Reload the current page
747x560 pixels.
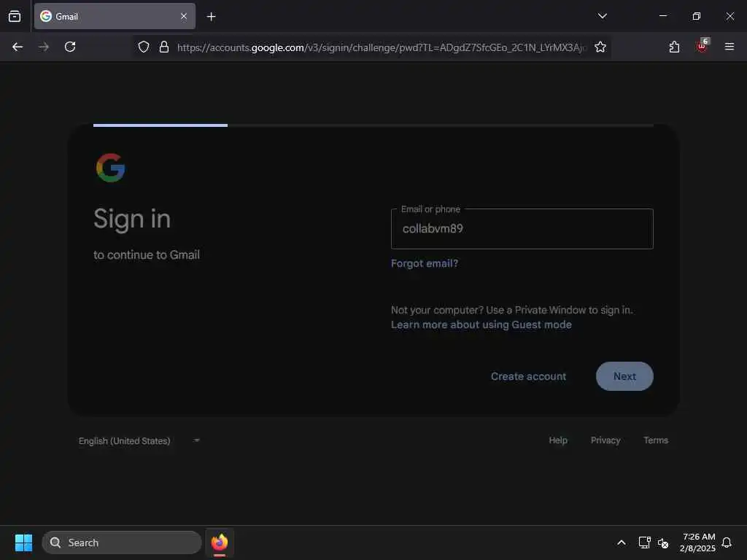pos(70,47)
